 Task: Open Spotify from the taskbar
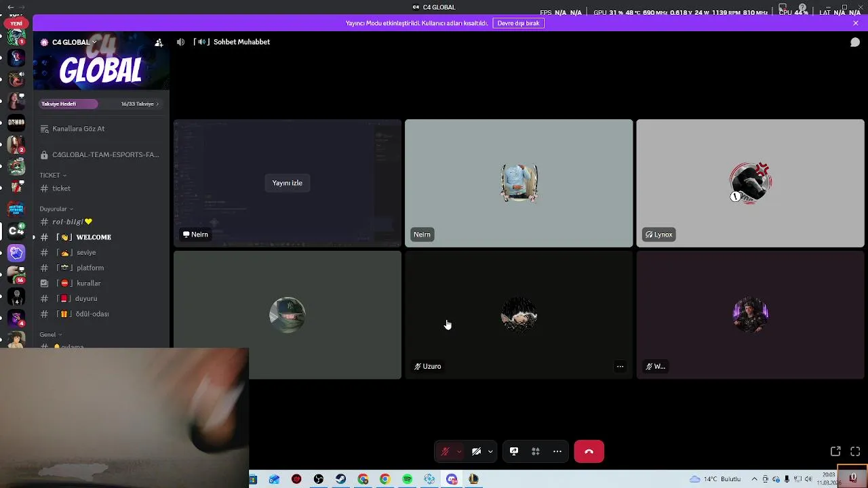click(408, 479)
